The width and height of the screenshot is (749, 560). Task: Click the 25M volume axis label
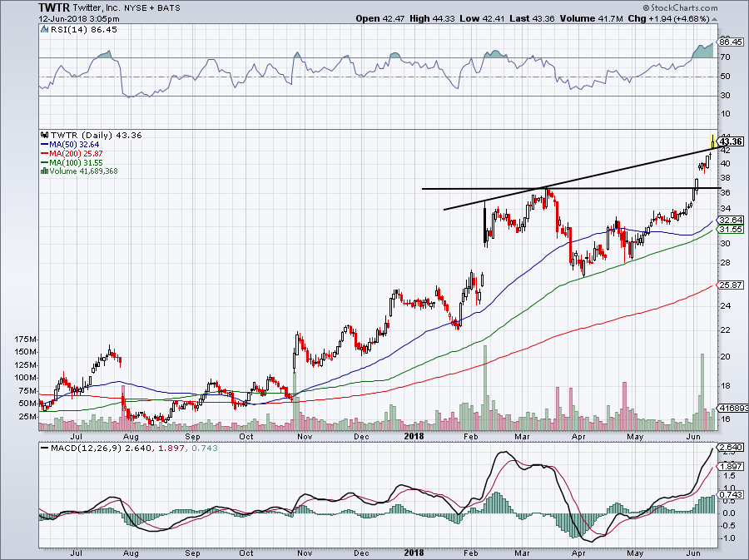(x=27, y=417)
